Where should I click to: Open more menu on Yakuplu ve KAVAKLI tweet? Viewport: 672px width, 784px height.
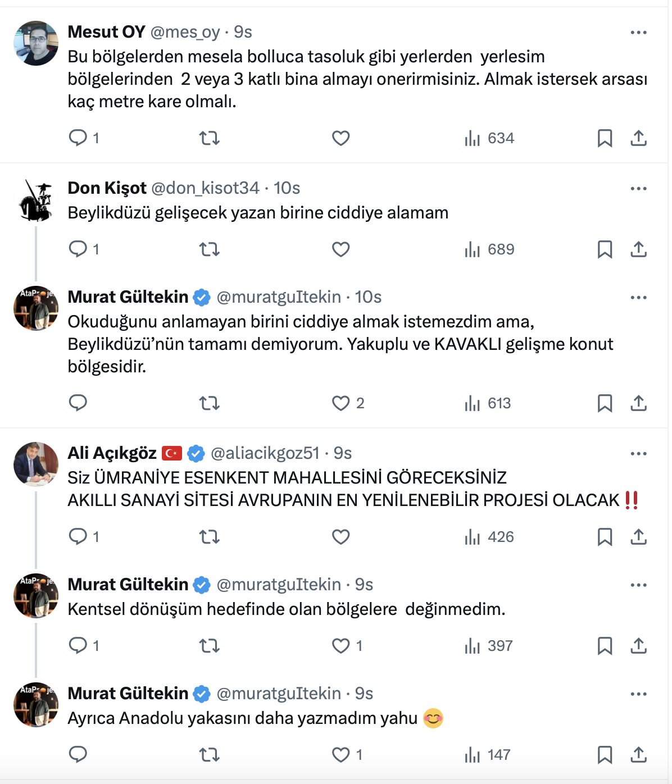pos(638,298)
